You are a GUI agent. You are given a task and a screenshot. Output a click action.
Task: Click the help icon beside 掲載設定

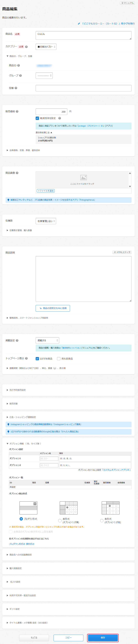point(17,340)
